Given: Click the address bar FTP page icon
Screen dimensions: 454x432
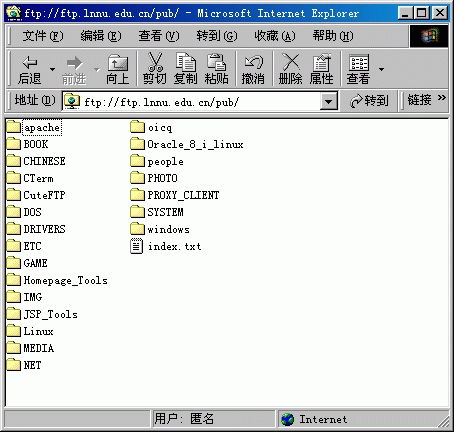Looking at the screenshot, I should 72,101.
